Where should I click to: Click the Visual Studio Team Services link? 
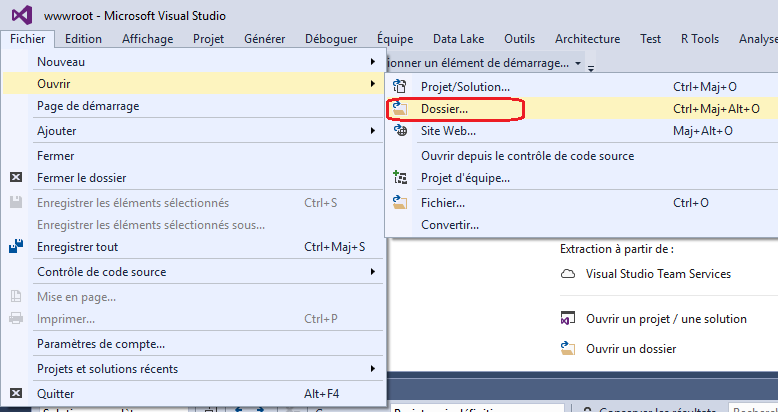[x=658, y=274]
